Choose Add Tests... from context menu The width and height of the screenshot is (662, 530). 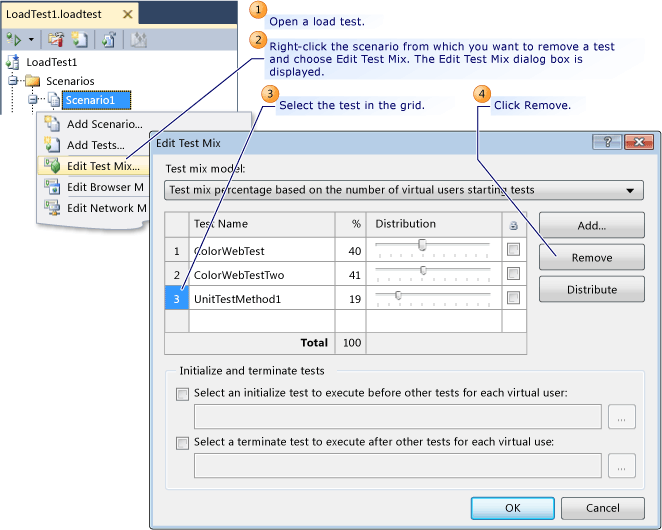pyautogui.click(x=94, y=145)
